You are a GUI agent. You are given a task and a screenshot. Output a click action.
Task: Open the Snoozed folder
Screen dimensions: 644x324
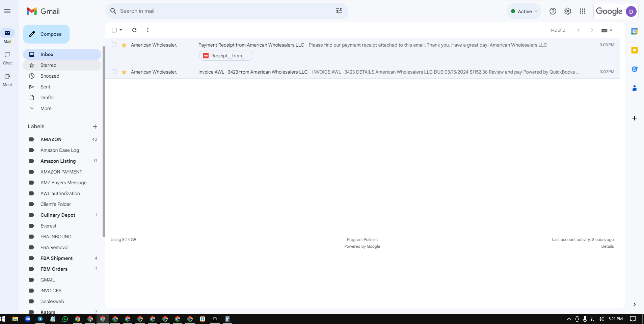(62, 76)
